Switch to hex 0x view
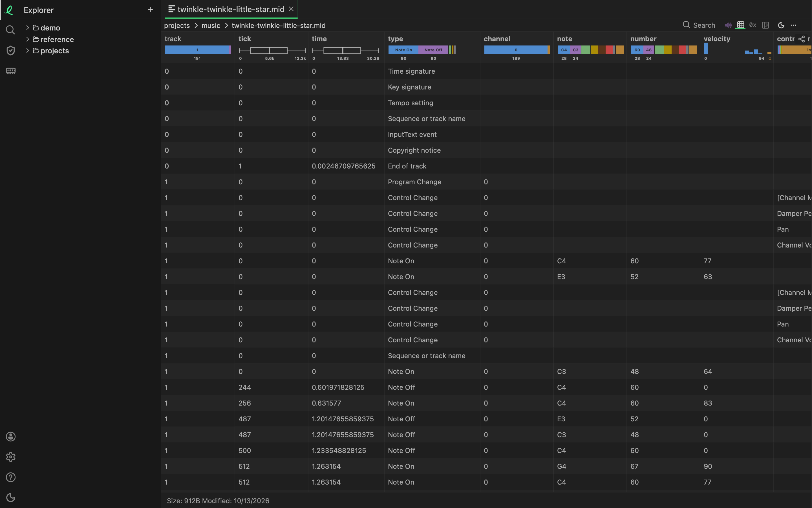Viewport: 812px width, 508px height. [x=753, y=25]
